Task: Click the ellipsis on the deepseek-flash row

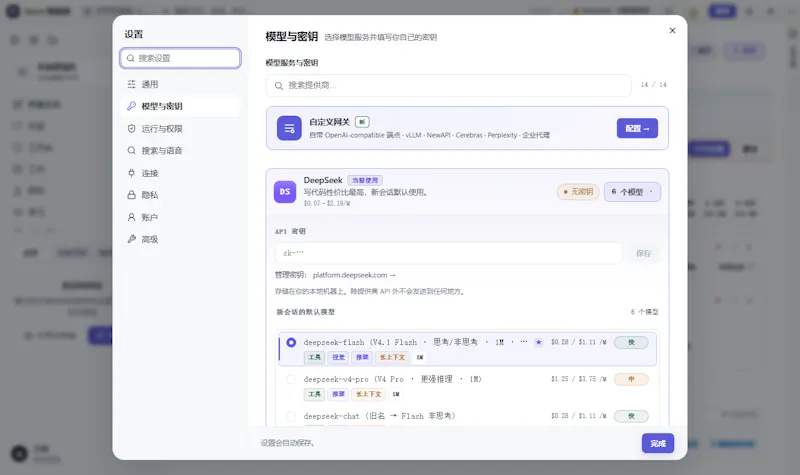Action: pos(524,342)
